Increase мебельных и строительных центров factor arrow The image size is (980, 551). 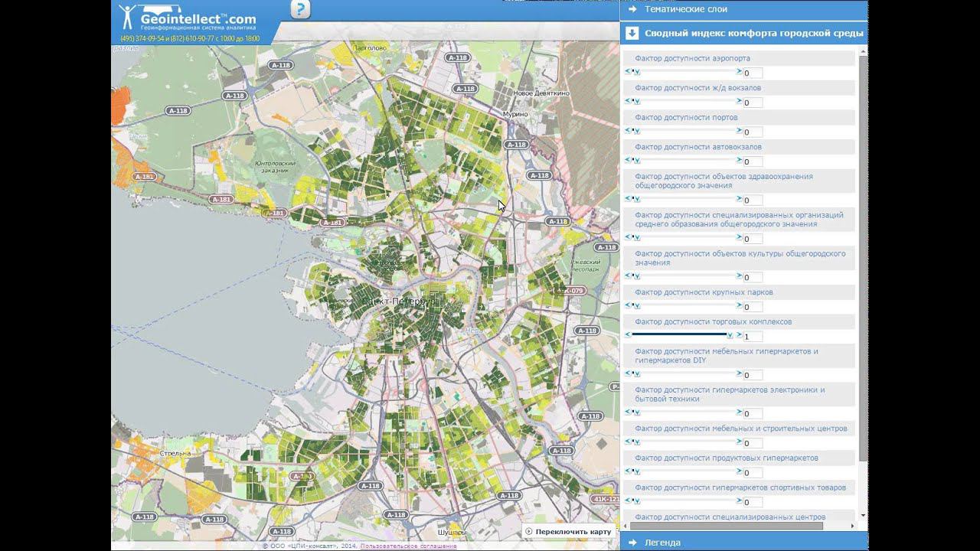click(739, 442)
